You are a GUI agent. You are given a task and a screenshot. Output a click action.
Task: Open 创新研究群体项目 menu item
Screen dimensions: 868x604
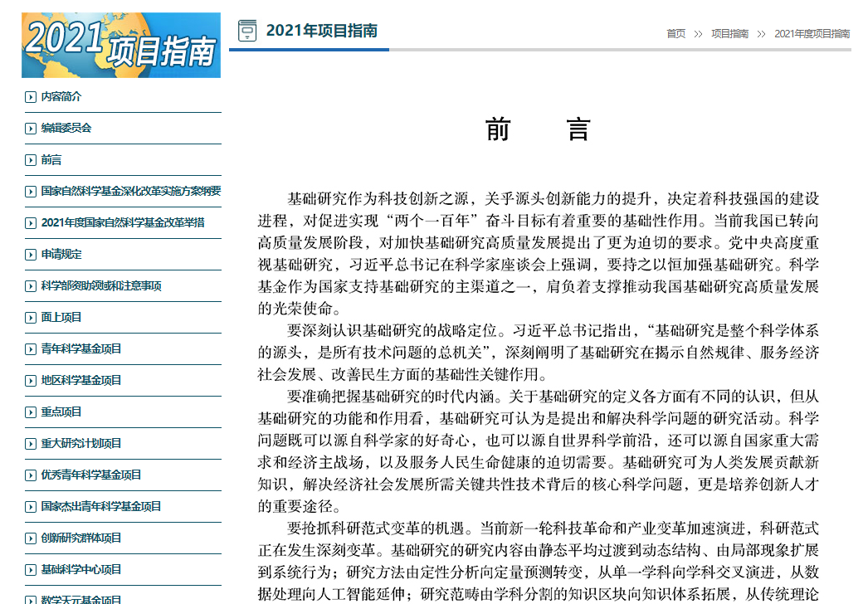point(80,538)
